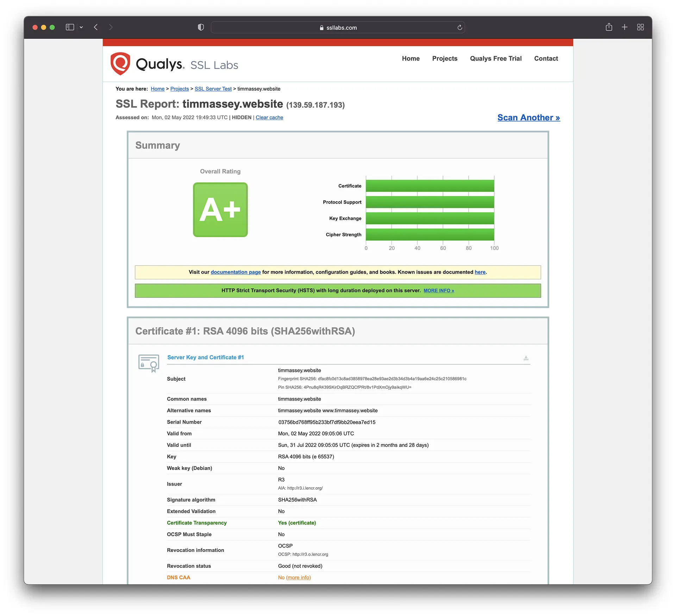Image resolution: width=676 pixels, height=616 pixels.
Task: Click the Pin SHA256 value line
Action: [x=345, y=387]
